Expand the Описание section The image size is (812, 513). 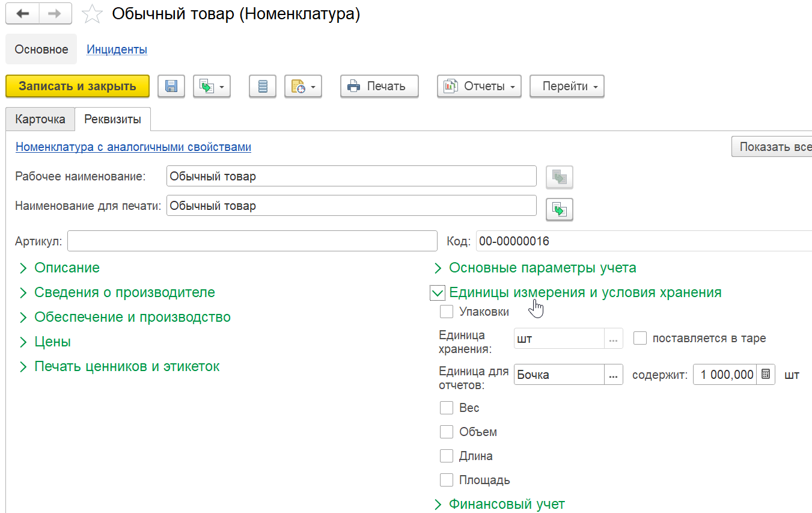coord(67,268)
